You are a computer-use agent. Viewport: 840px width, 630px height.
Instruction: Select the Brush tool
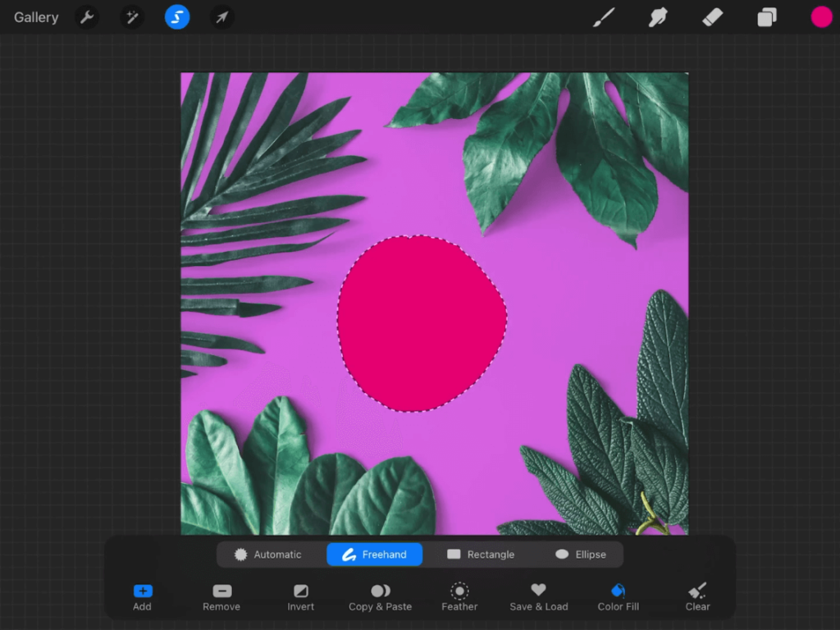[x=604, y=17]
